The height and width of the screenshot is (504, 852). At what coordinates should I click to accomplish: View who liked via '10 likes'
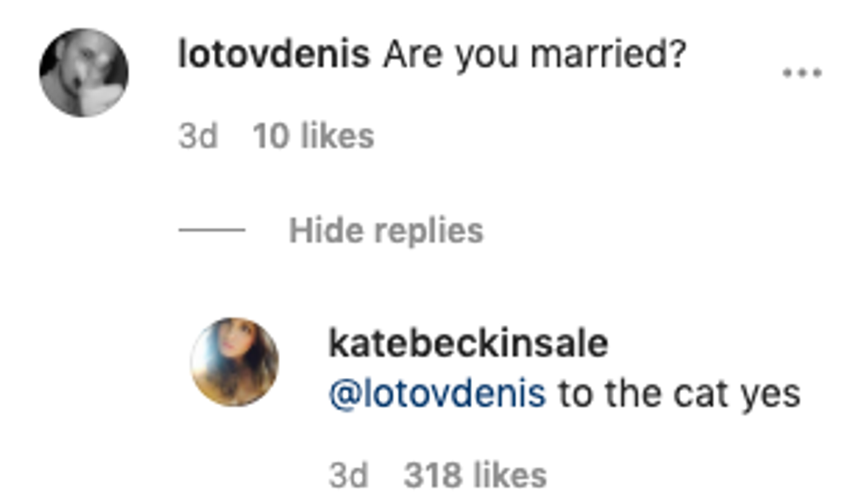coord(312,136)
